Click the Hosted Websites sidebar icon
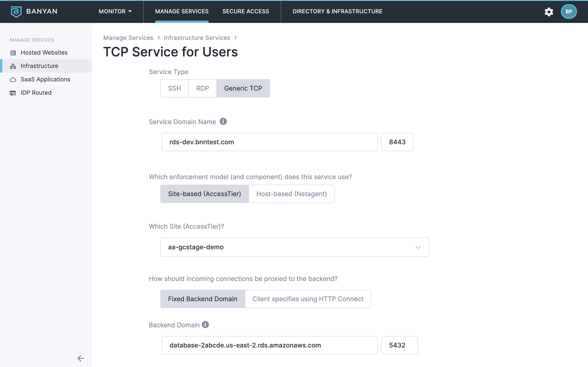This screenshot has height=367, width=588. tap(13, 53)
